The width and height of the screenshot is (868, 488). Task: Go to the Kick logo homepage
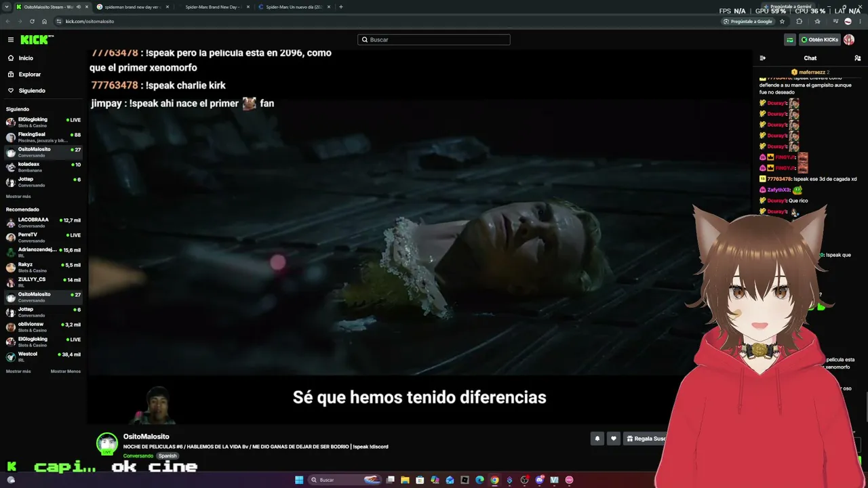37,40
